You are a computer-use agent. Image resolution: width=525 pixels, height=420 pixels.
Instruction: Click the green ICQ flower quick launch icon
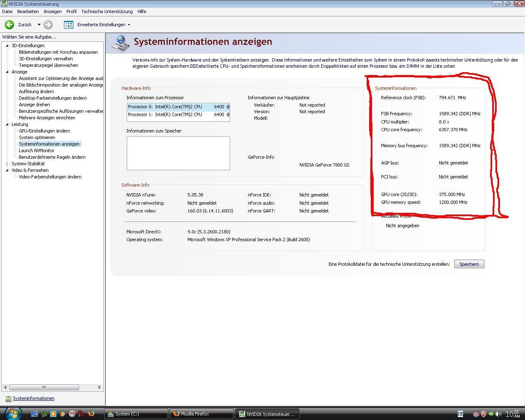(x=44, y=414)
